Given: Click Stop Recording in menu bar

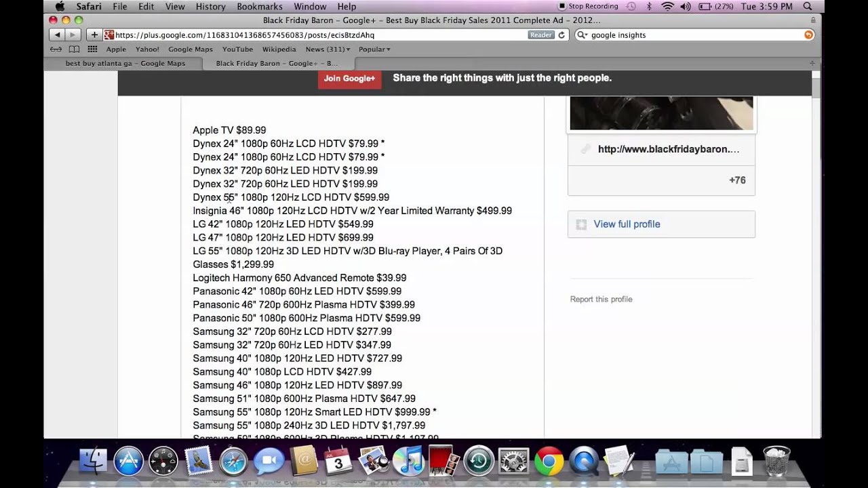Looking at the screenshot, I should point(587,6).
